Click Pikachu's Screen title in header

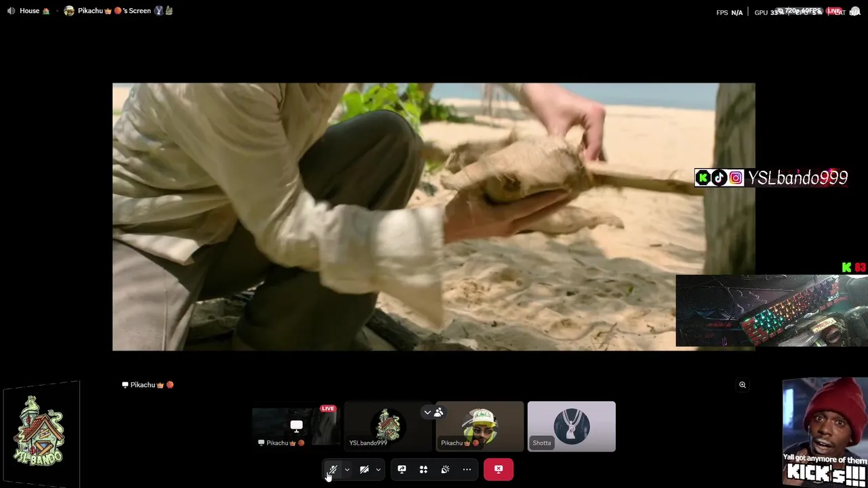coord(114,11)
